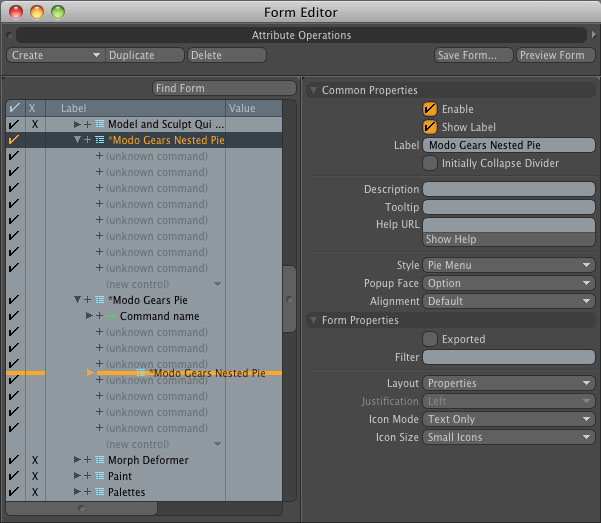
Task: Click X column header
Action: point(32,109)
